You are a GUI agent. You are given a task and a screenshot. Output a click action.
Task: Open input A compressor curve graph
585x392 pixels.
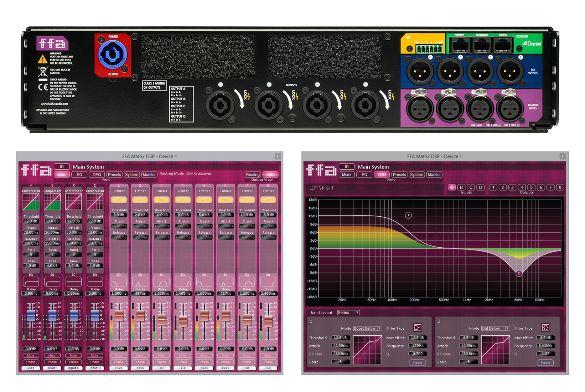point(31,202)
